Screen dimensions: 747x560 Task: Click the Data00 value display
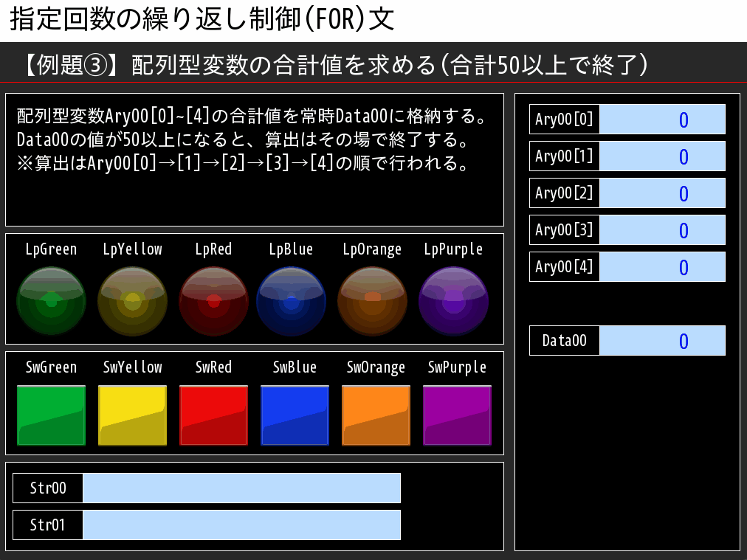click(663, 340)
